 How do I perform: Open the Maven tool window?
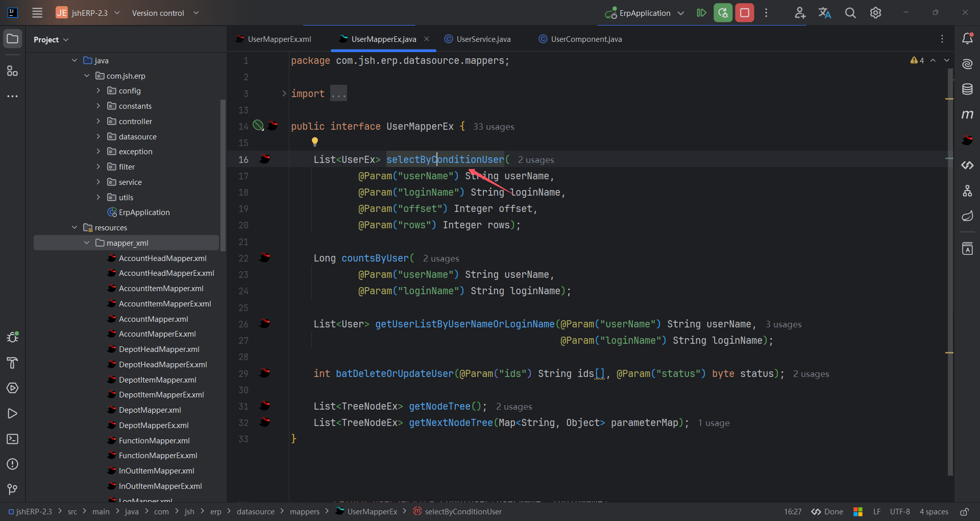point(967,114)
